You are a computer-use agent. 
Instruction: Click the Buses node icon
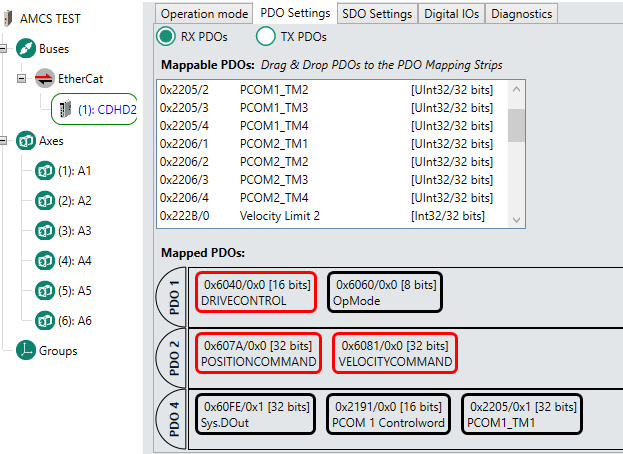click(x=25, y=49)
